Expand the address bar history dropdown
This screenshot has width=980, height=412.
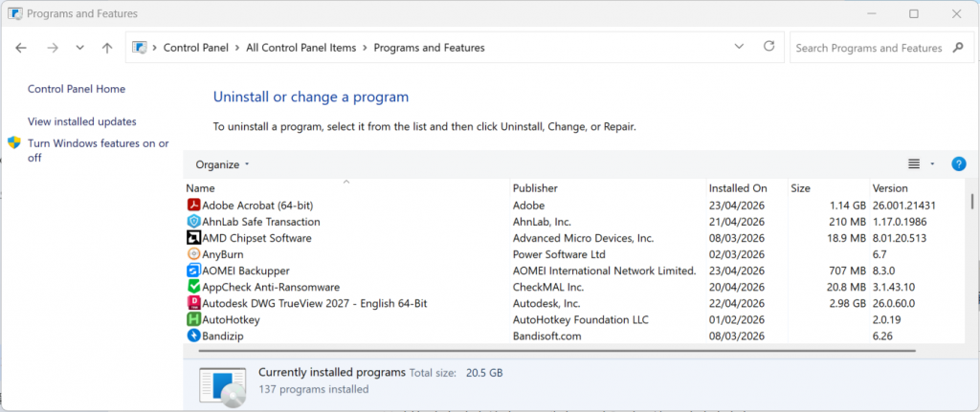point(740,47)
